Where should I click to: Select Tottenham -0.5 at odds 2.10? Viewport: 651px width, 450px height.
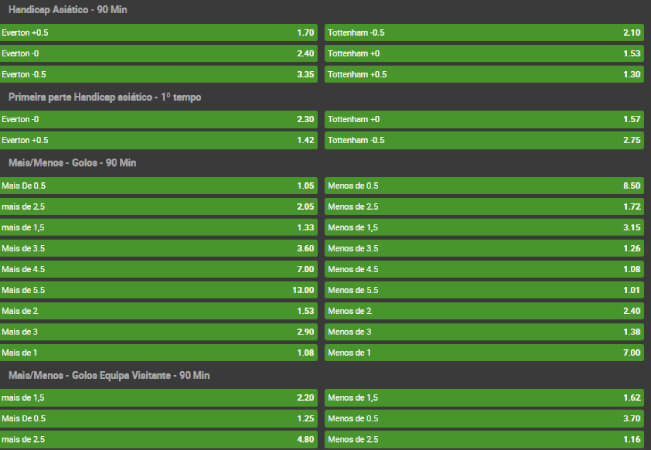(484, 32)
